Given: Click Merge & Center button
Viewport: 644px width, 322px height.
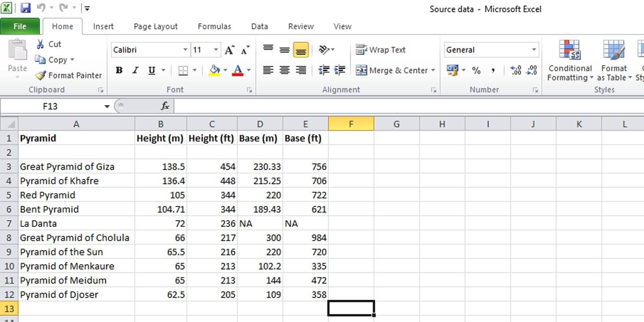Looking at the screenshot, I should click(392, 71).
